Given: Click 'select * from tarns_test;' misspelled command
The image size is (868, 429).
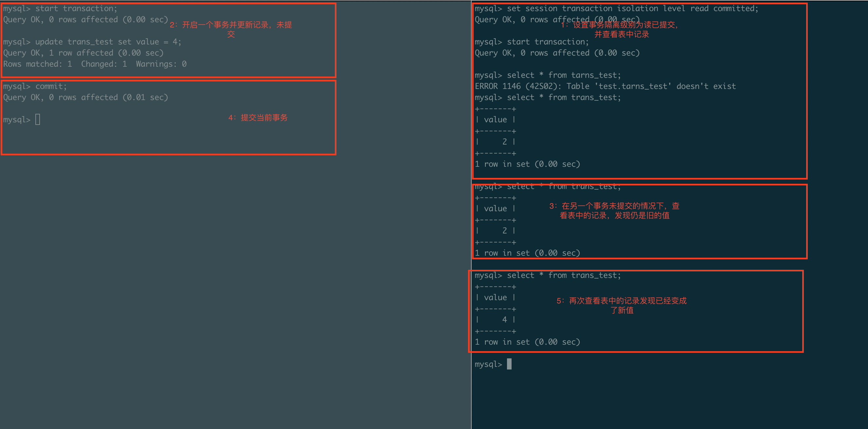Looking at the screenshot, I should tap(563, 75).
